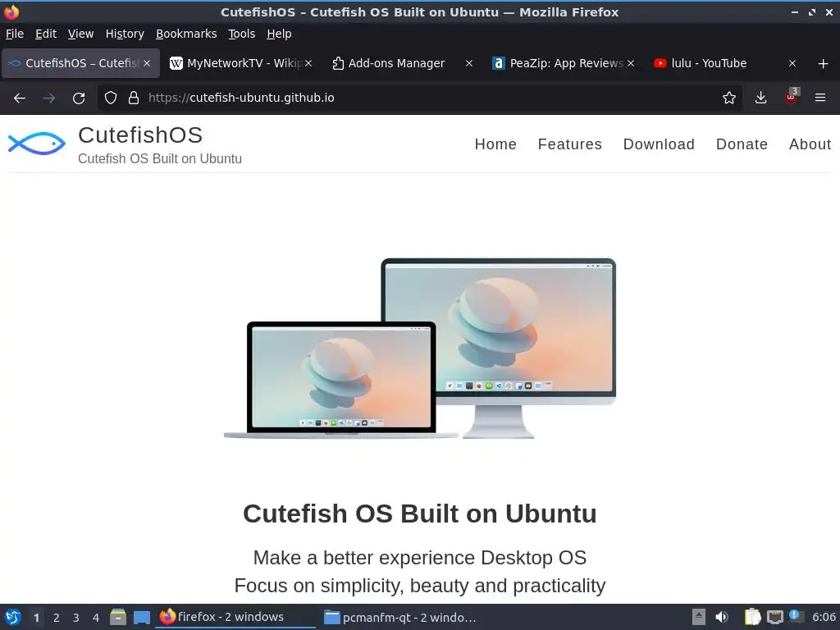The width and height of the screenshot is (840, 630).
Task: Close the PeaZip App Reviews tab
Action: click(631, 63)
